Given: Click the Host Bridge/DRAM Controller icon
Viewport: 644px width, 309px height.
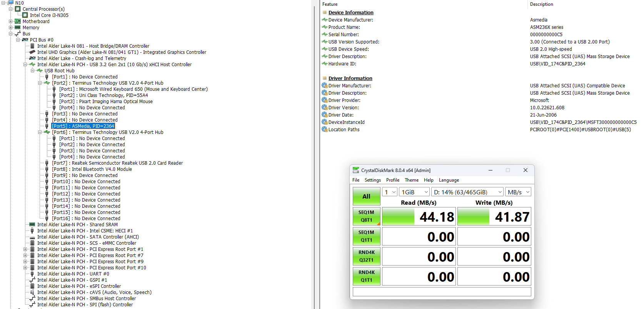Looking at the screenshot, I should point(32,46).
